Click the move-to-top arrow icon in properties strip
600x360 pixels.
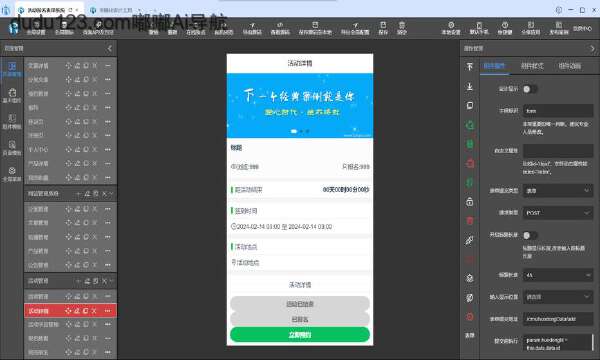pos(470,66)
